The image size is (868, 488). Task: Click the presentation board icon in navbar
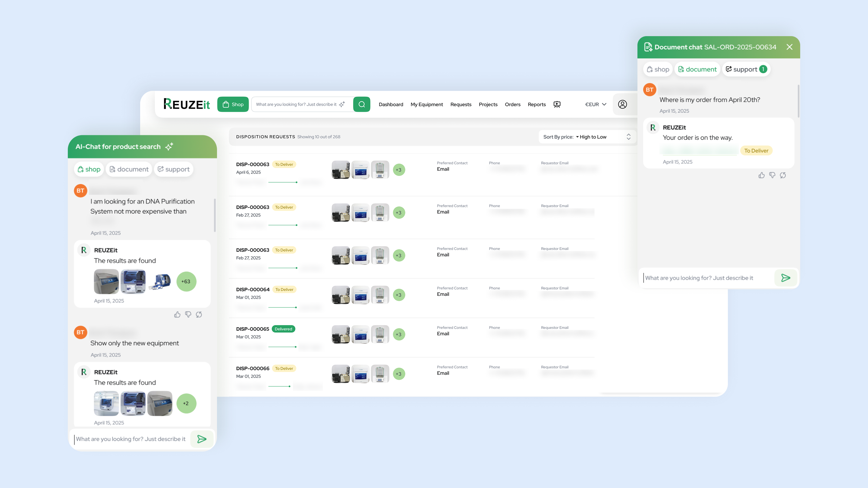[557, 105]
